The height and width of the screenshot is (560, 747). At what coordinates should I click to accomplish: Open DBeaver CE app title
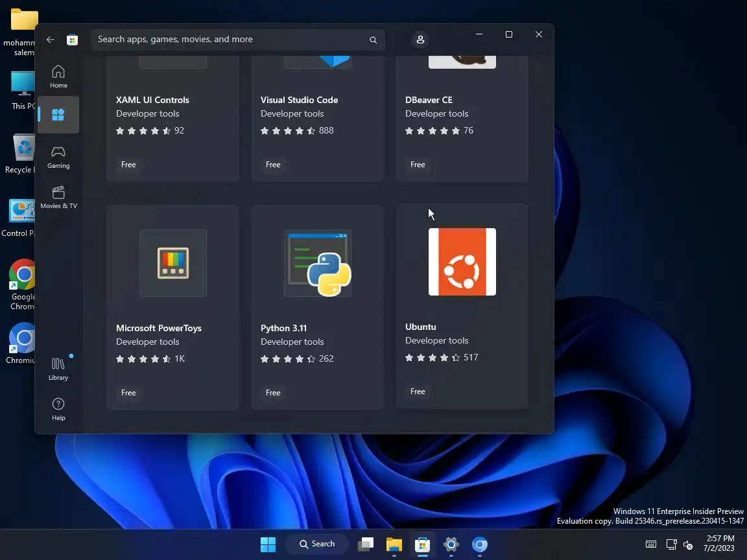429,100
